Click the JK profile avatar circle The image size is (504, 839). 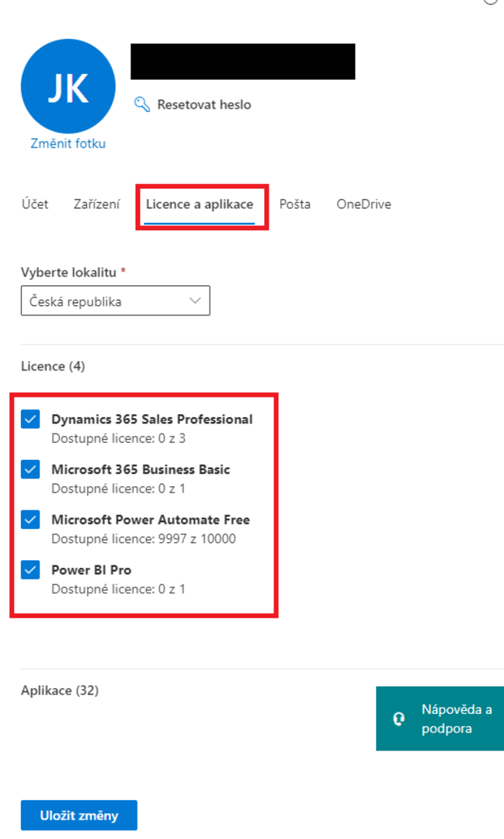tap(68, 87)
